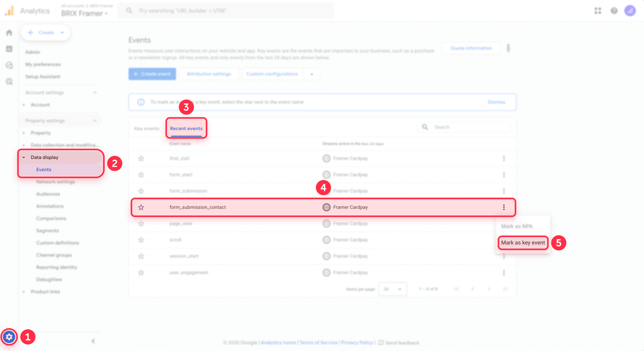Open the Reports icon in left rail
The image size is (644, 351).
point(9,49)
